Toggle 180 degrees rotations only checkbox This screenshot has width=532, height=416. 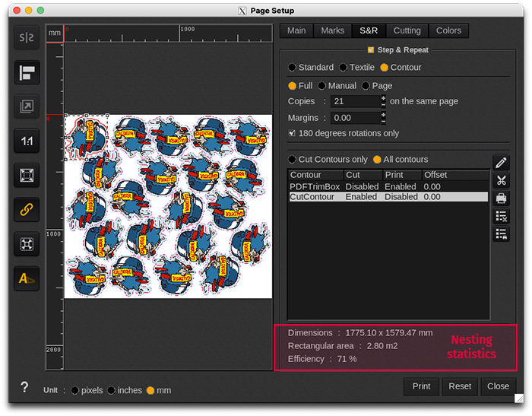(292, 133)
